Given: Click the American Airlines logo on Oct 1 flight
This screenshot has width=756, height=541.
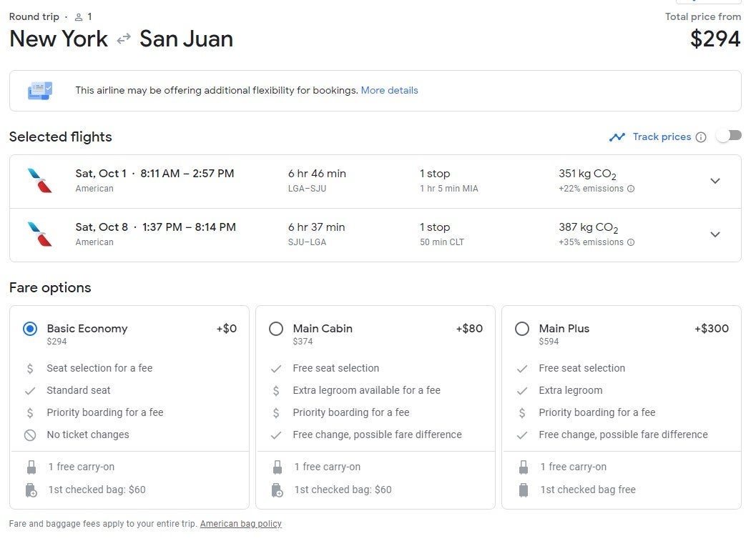Looking at the screenshot, I should (x=40, y=181).
